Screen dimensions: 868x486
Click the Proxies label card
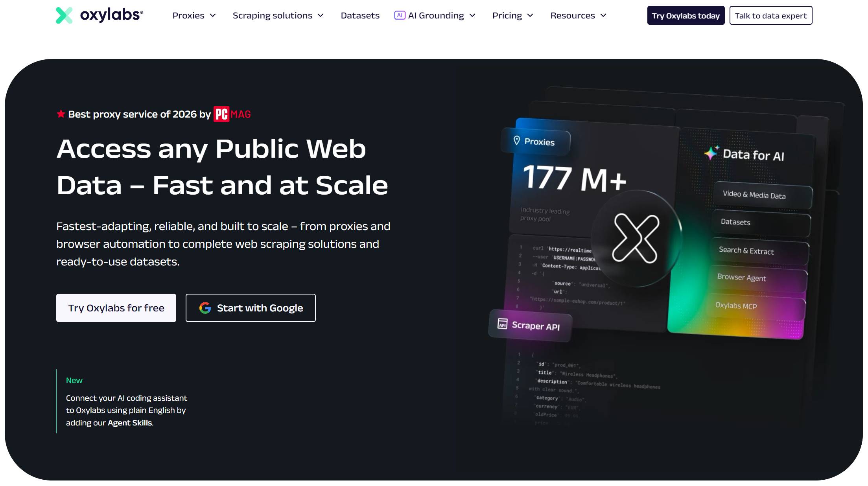(x=535, y=141)
